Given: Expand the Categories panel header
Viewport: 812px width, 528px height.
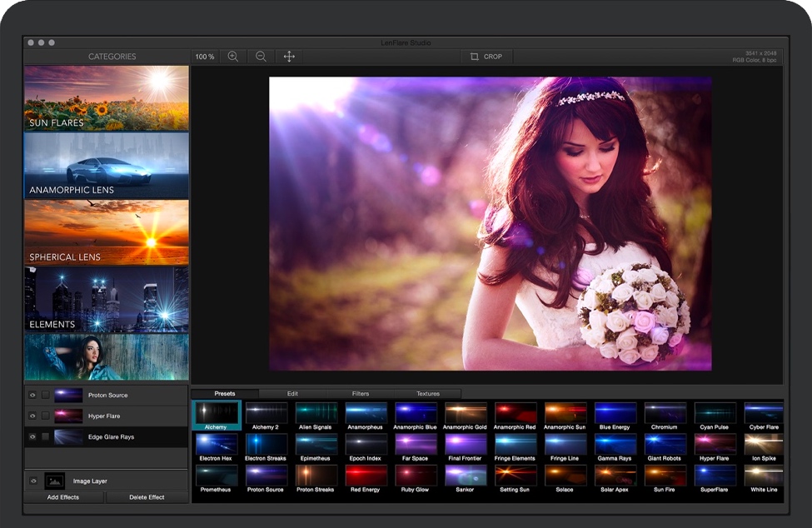Looking at the screenshot, I should click(x=112, y=56).
